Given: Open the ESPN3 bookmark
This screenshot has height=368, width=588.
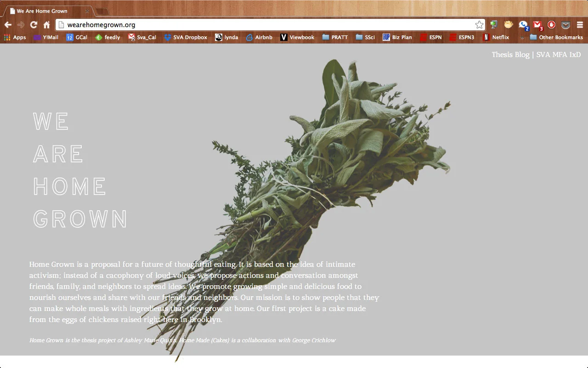Looking at the screenshot, I should click(462, 37).
